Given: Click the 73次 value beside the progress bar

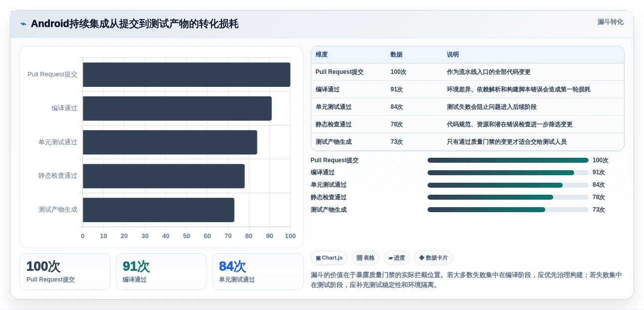Looking at the screenshot, I should pos(599,210).
